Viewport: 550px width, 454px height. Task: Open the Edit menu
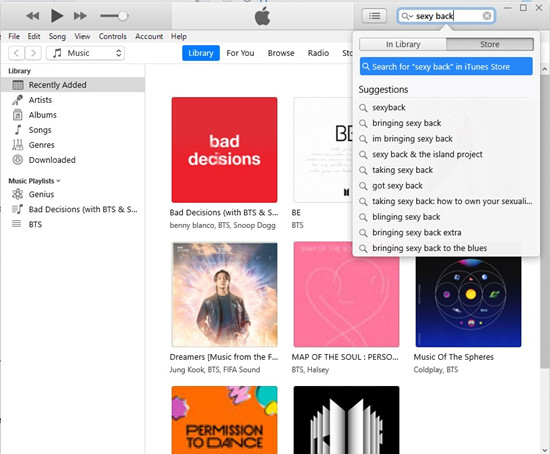pos(34,36)
